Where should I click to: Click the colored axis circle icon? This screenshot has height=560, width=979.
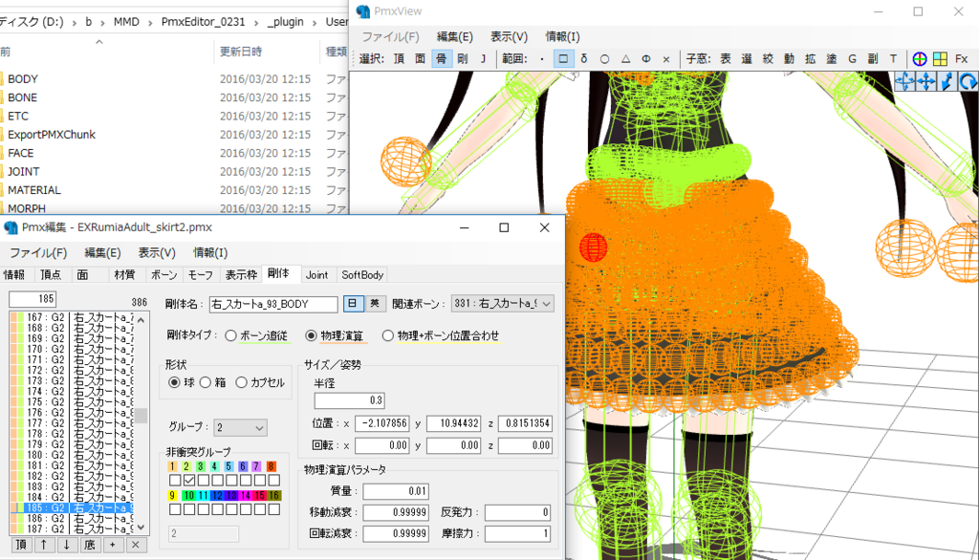tap(920, 58)
